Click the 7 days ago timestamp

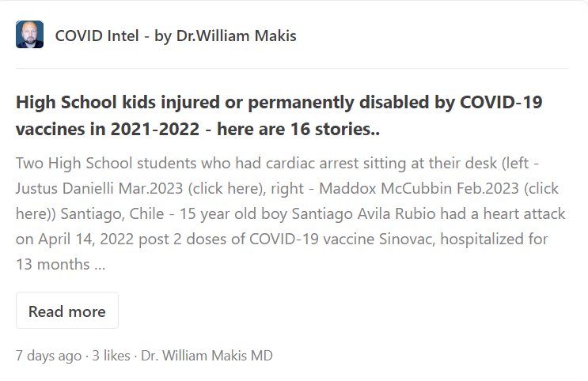50,356
